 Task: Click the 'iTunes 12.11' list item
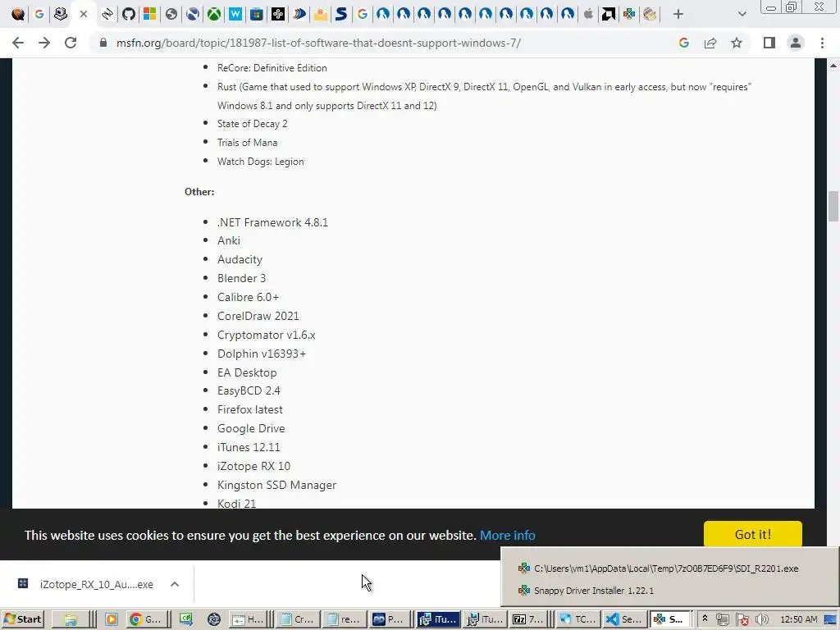[x=249, y=447]
